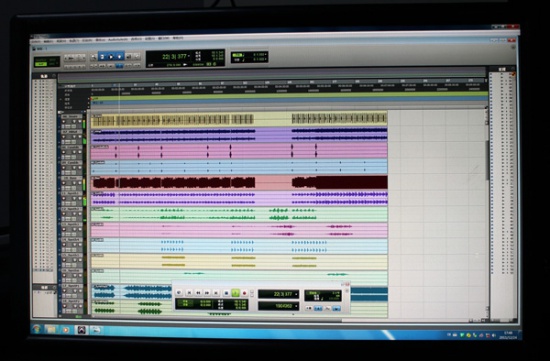Viewport: 550px width, 361px height.
Task: Open the floating Transport sub counter dropdown
Action: click(x=296, y=306)
